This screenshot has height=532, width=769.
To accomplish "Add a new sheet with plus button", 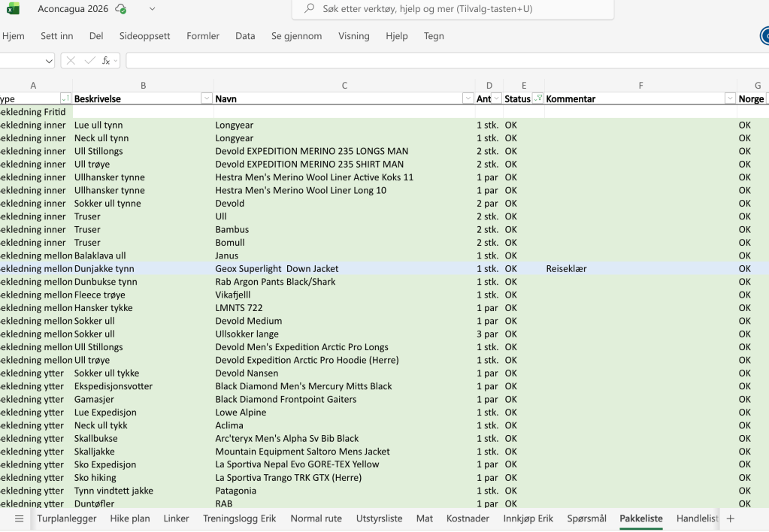I will 730,518.
